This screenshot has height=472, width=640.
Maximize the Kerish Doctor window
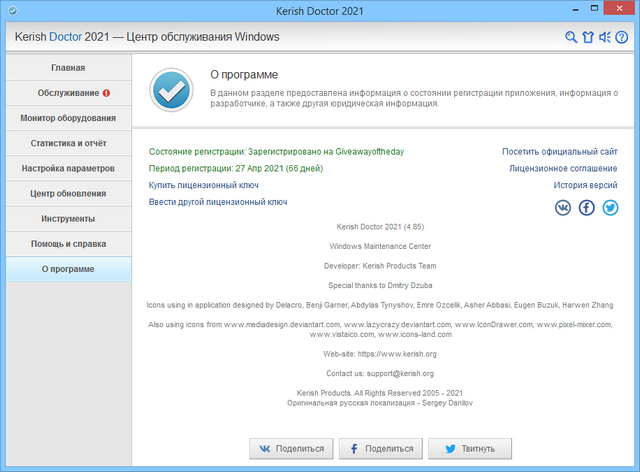594,9
